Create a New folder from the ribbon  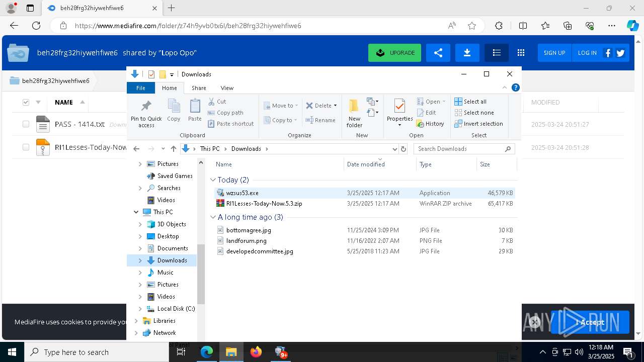pyautogui.click(x=354, y=113)
